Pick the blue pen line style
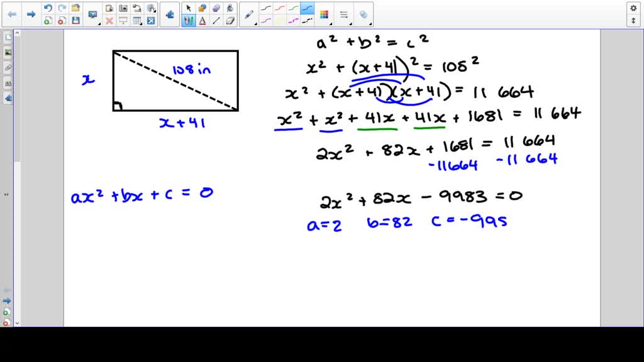Image resolution: width=644 pixels, height=362 pixels. [x=307, y=9]
